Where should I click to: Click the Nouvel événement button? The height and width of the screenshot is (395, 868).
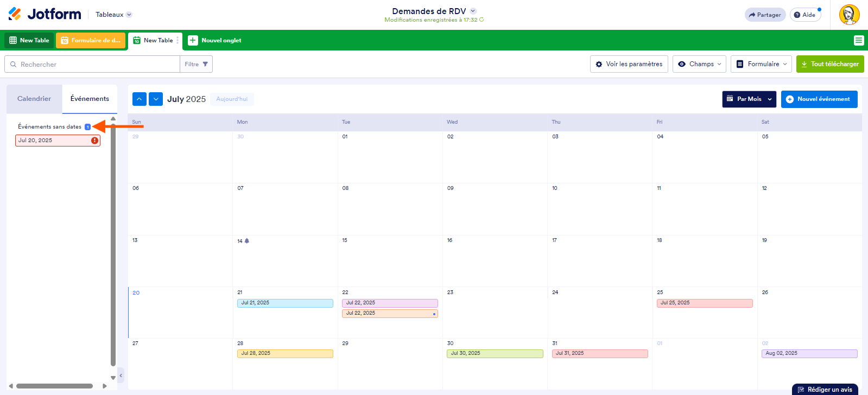[819, 99]
